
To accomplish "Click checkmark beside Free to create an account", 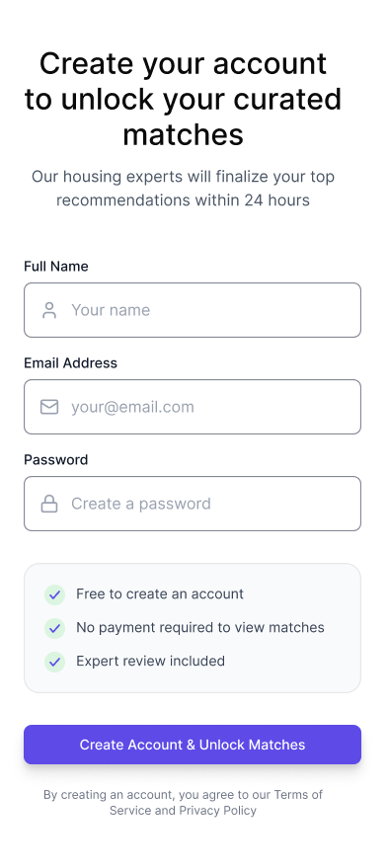I will point(55,594).
